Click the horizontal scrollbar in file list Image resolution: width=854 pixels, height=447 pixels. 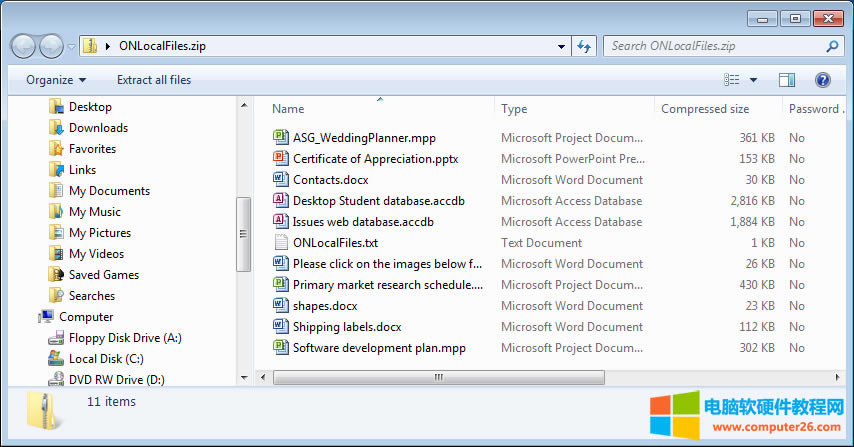pyautogui.click(x=438, y=377)
